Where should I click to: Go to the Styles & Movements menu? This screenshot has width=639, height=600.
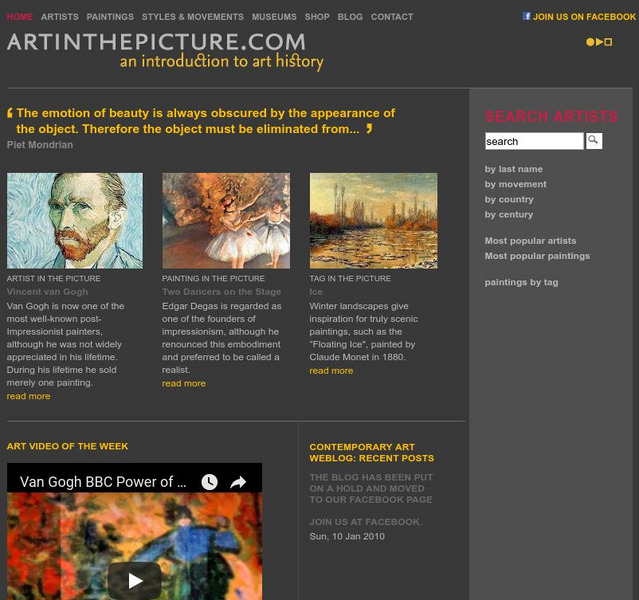[x=192, y=17]
